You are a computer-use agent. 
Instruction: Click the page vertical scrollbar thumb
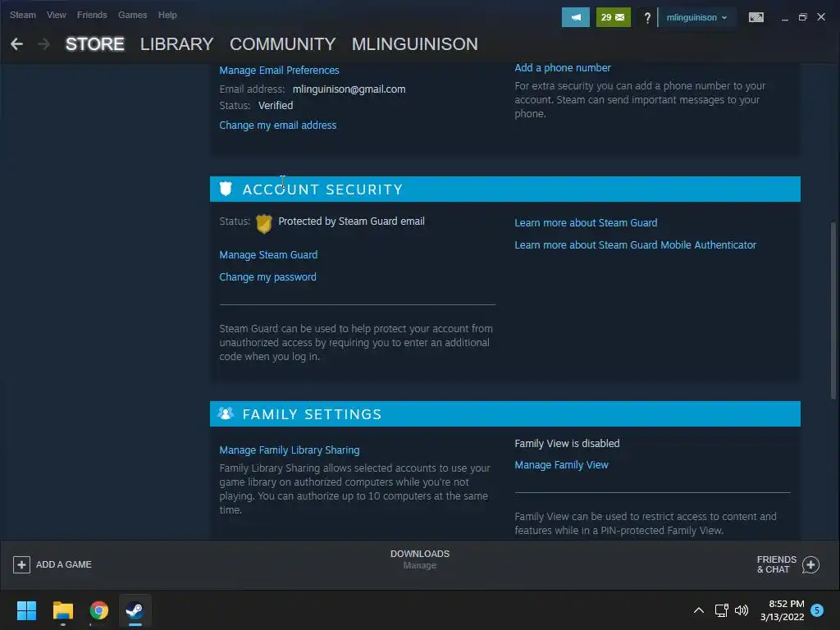pyautogui.click(x=833, y=309)
